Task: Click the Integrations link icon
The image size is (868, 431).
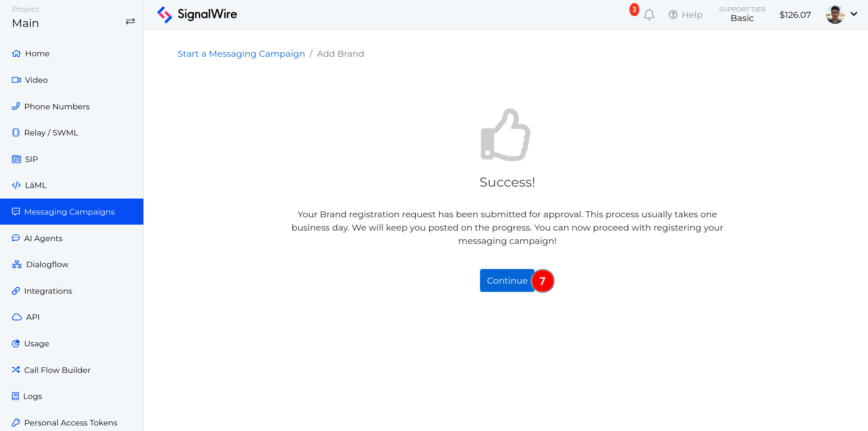Action: pos(16,291)
